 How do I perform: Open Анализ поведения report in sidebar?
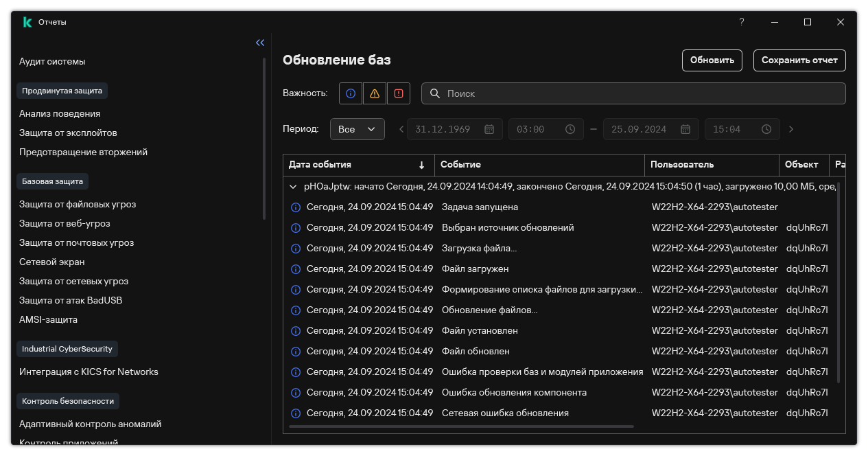point(60,113)
